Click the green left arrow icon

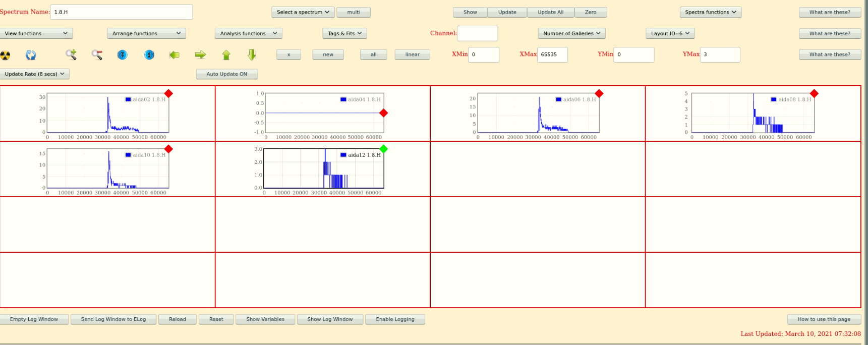click(175, 54)
